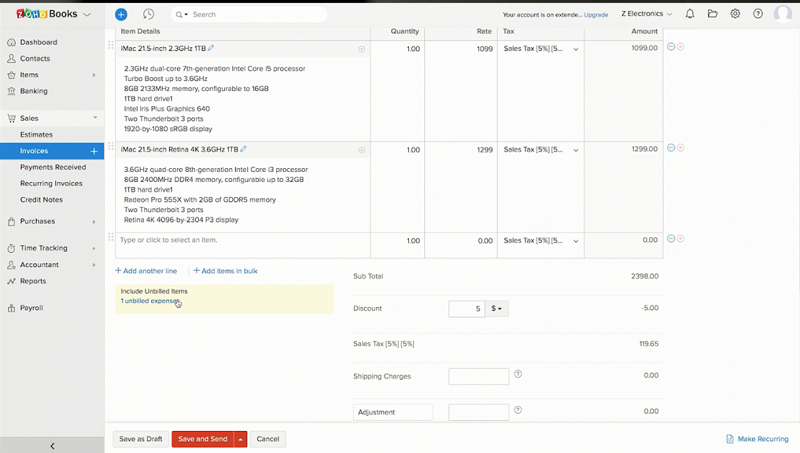Click Add items in bulk link

tap(226, 271)
